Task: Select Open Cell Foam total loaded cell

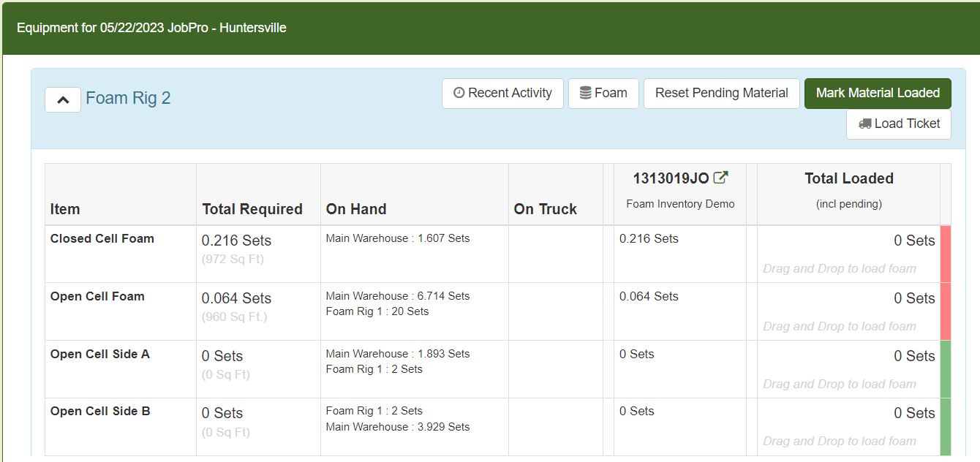Action: click(848, 311)
